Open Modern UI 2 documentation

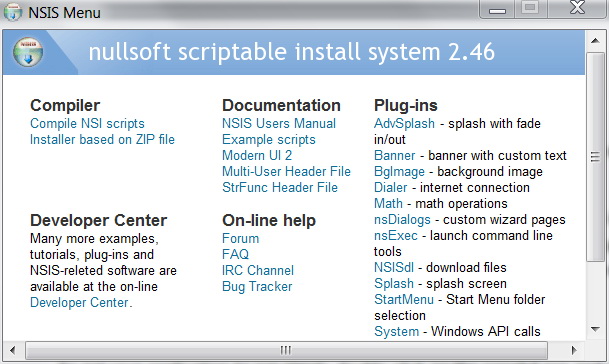tap(257, 155)
